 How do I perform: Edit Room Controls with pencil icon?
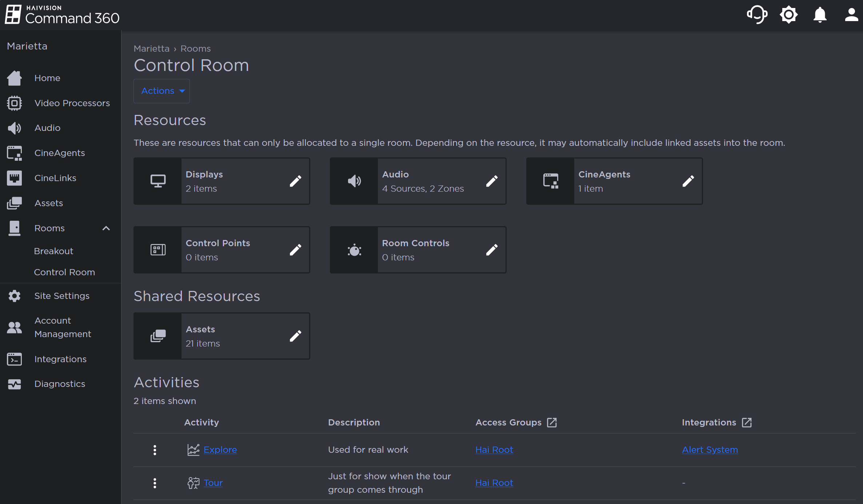(x=492, y=250)
